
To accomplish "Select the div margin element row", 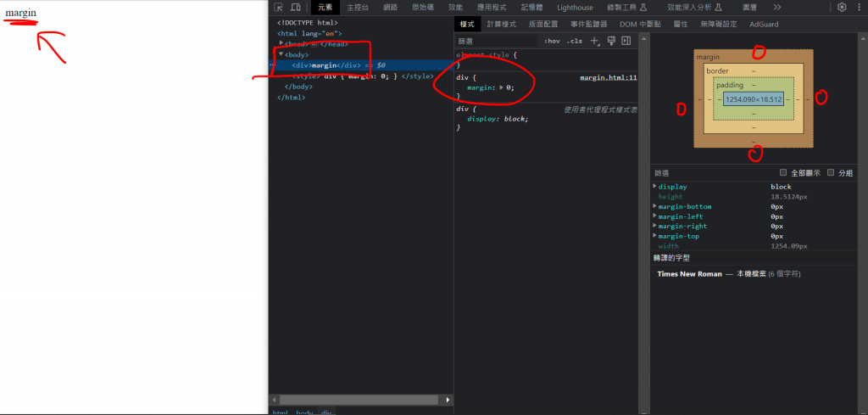I will click(x=361, y=65).
